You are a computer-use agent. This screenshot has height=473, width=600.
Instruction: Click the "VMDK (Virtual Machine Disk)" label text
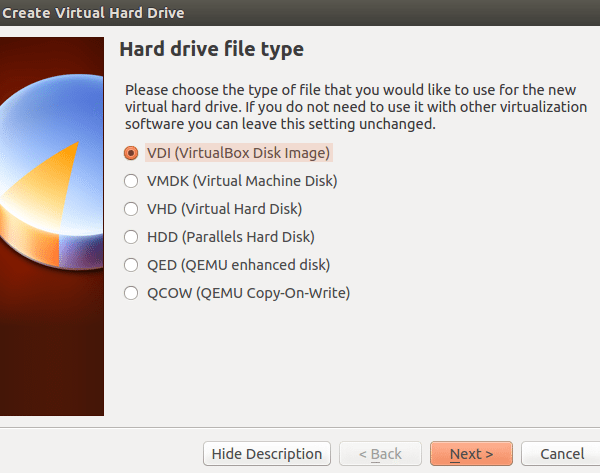click(x=241, y=181)
